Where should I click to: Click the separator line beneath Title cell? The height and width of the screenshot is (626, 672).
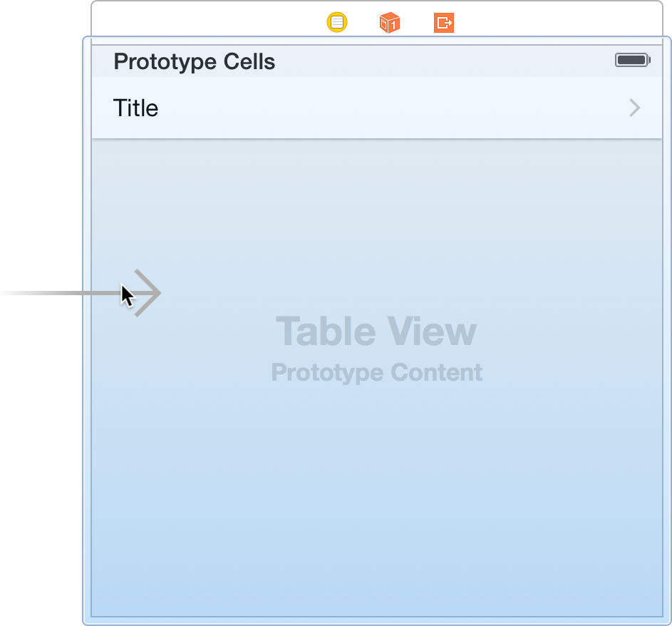(376, 139)
